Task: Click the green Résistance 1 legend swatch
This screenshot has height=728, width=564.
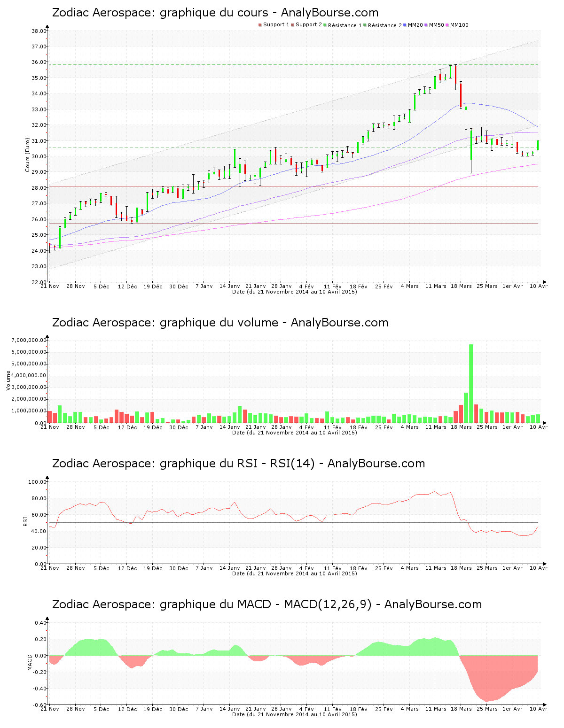Action: [325, 25]
